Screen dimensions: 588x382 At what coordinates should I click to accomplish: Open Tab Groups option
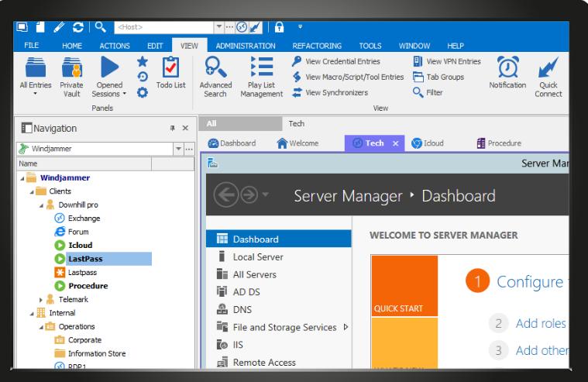coord(438,77)
